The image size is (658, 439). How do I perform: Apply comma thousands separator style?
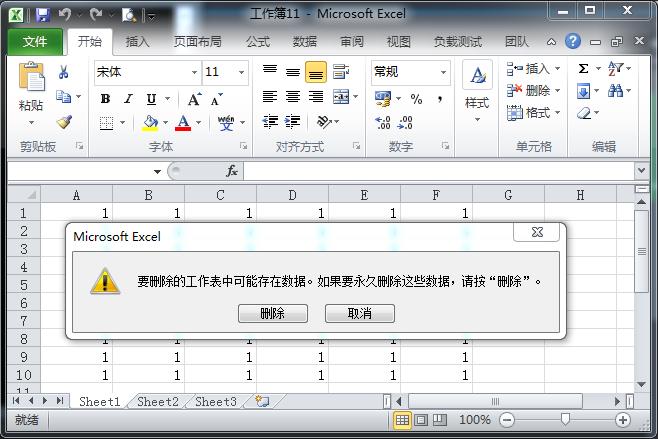pyautogui.click(x=439, y=99)
